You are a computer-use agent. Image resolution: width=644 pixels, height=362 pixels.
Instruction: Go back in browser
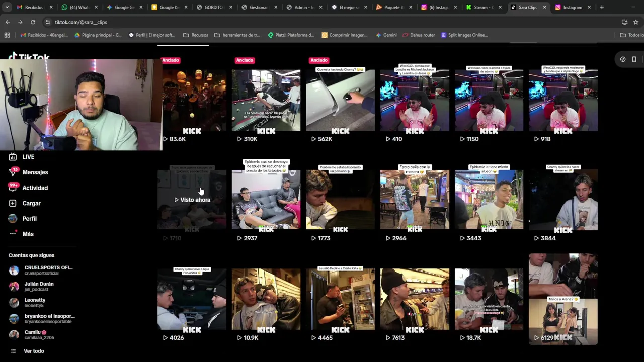tap(8, 22)
